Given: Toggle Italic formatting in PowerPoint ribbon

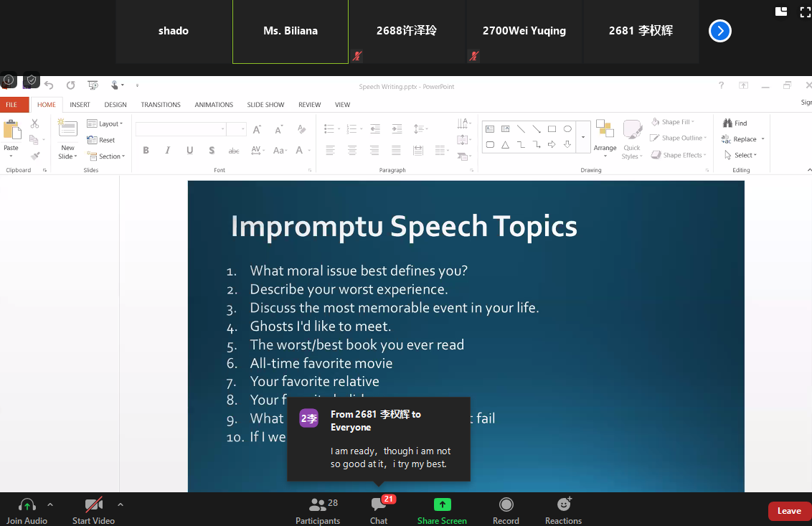Looking at the screenshot, I should pos(168,151).
